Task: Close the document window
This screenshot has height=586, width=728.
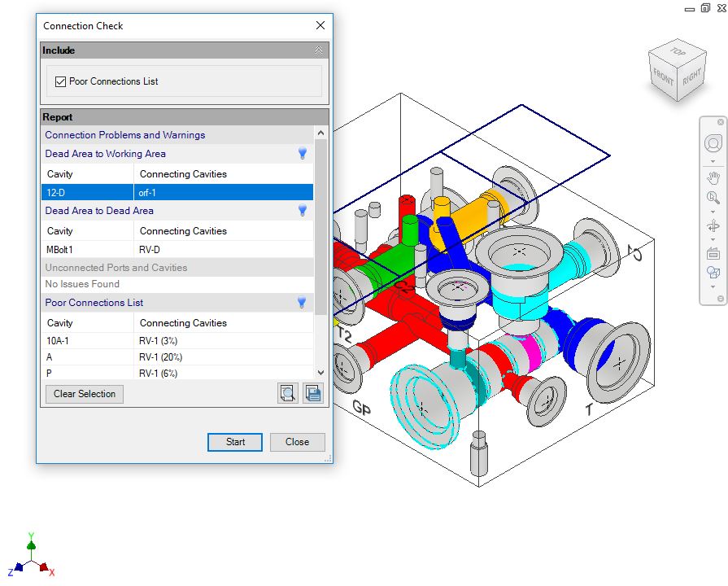Action: click(x=721, y=8)
